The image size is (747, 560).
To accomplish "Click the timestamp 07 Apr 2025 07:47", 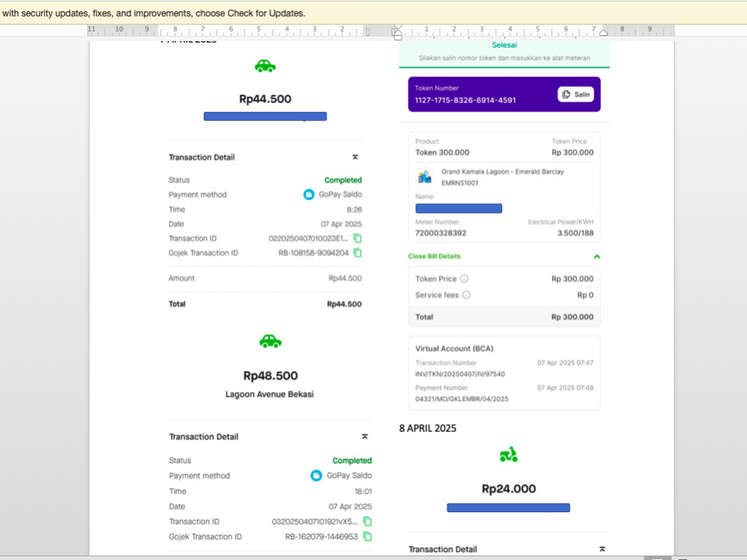I will point(565,363).
